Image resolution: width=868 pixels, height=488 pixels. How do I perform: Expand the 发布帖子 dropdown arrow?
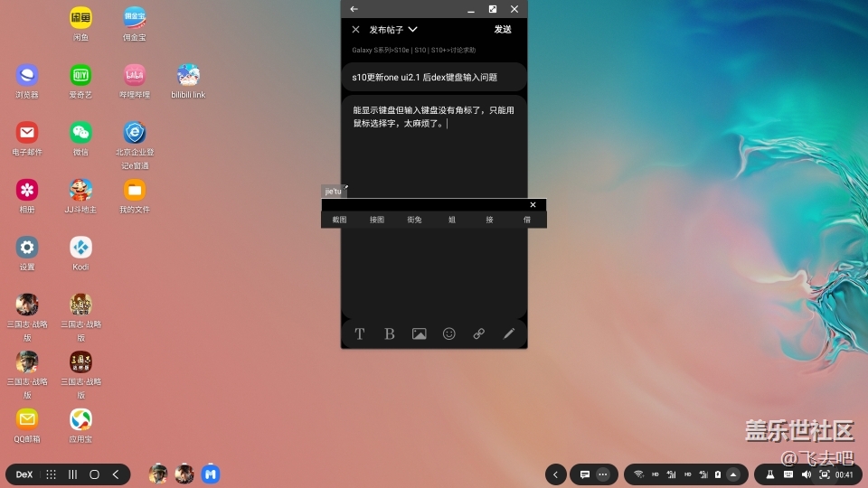click(413, 29)
